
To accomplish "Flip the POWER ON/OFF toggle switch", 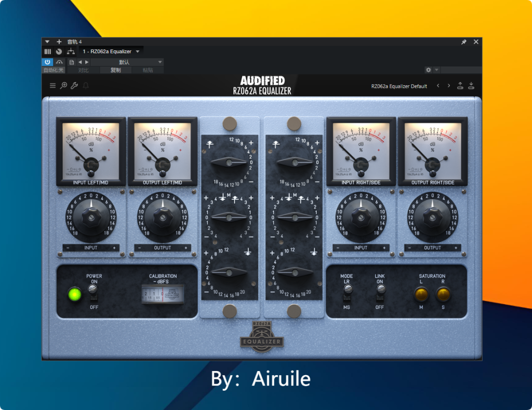I will click(x=93, y=293).
